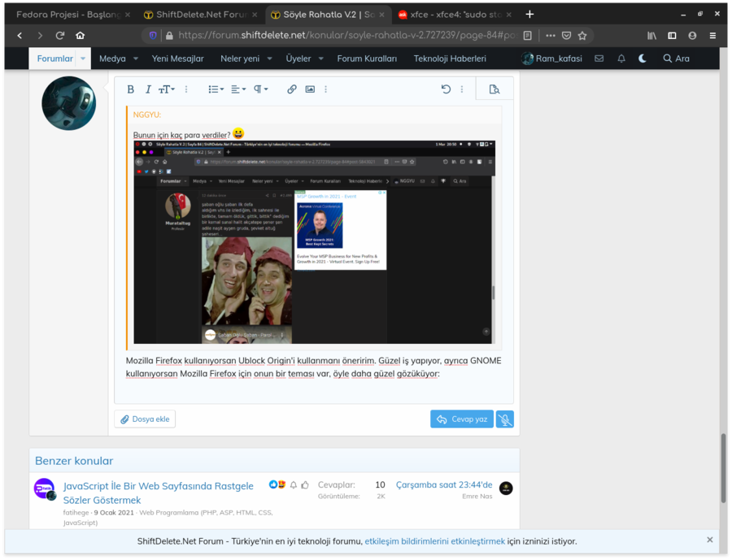Save the page to Pocket

click(x=566, y=36)
